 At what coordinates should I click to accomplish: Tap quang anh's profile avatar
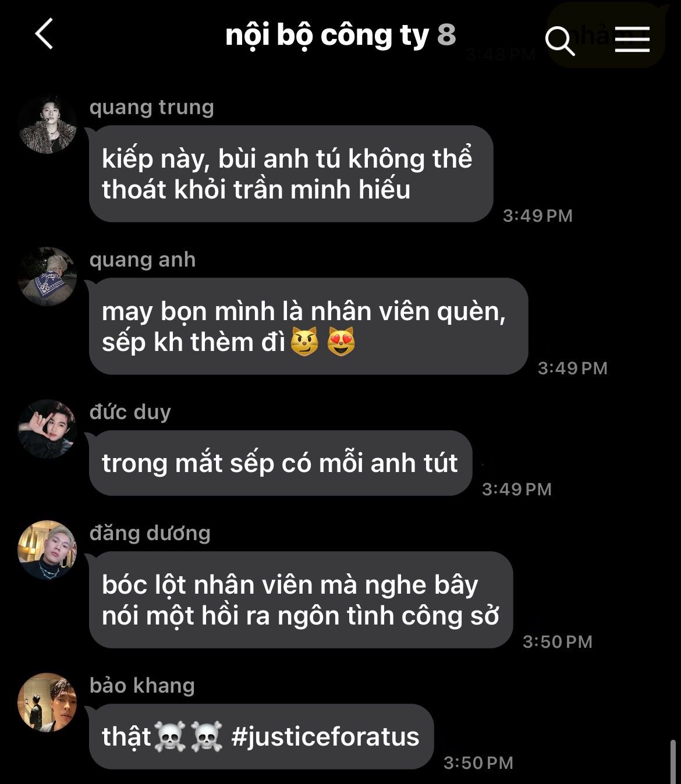point(47,276)
